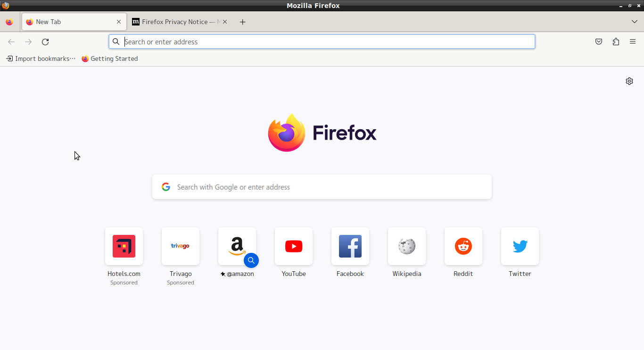Open the Trivago sponsored shortcut
Image resolution: width=644 pixels, height=350 pixels.
[181, 246]
